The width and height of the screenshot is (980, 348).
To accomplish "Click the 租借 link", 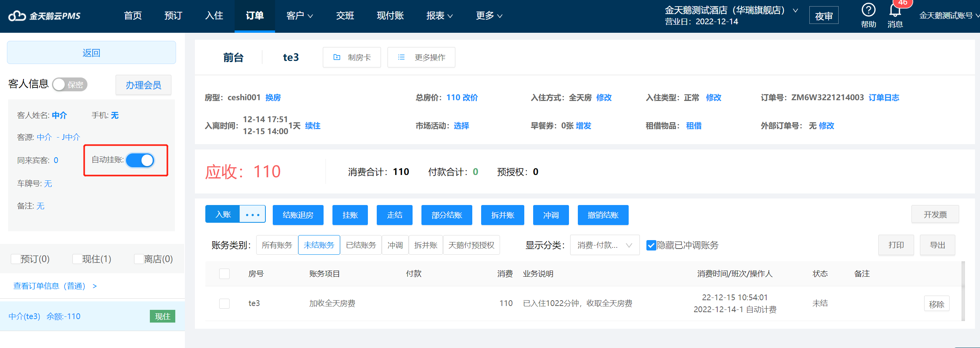I will tap(694, 126).
